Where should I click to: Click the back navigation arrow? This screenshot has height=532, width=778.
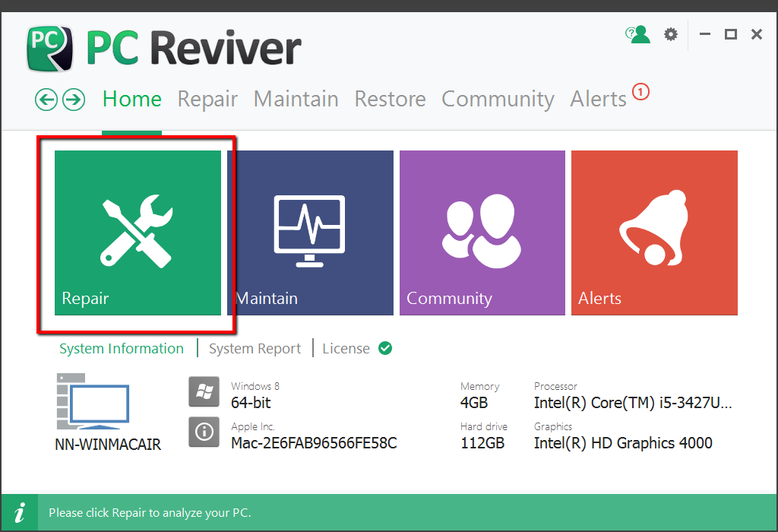click(46, 100)
